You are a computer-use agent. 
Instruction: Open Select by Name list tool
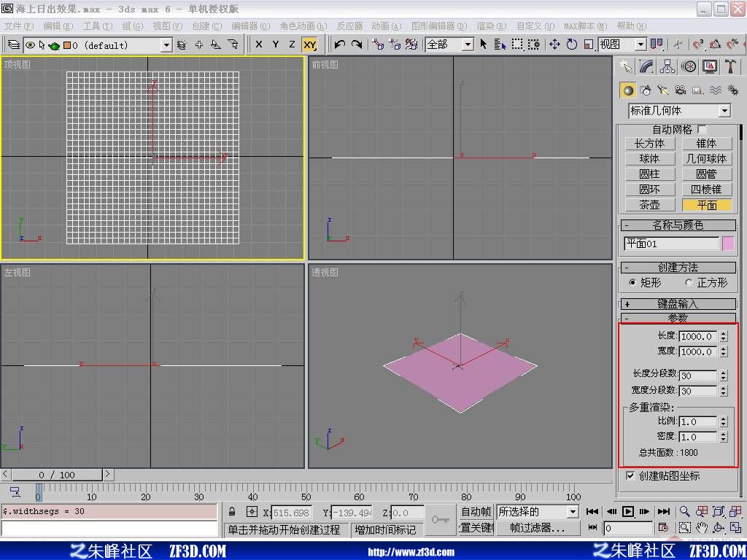coord(500,44)
